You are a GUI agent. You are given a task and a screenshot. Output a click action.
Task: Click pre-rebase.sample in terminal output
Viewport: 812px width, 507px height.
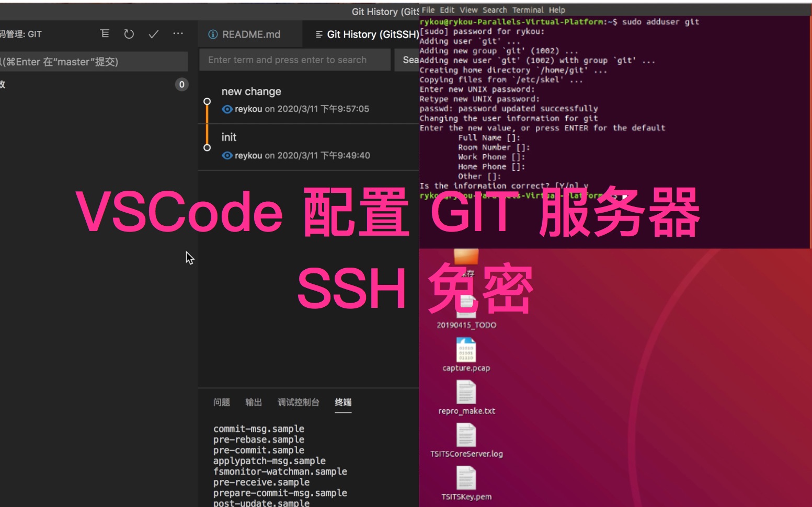point(259,440)
